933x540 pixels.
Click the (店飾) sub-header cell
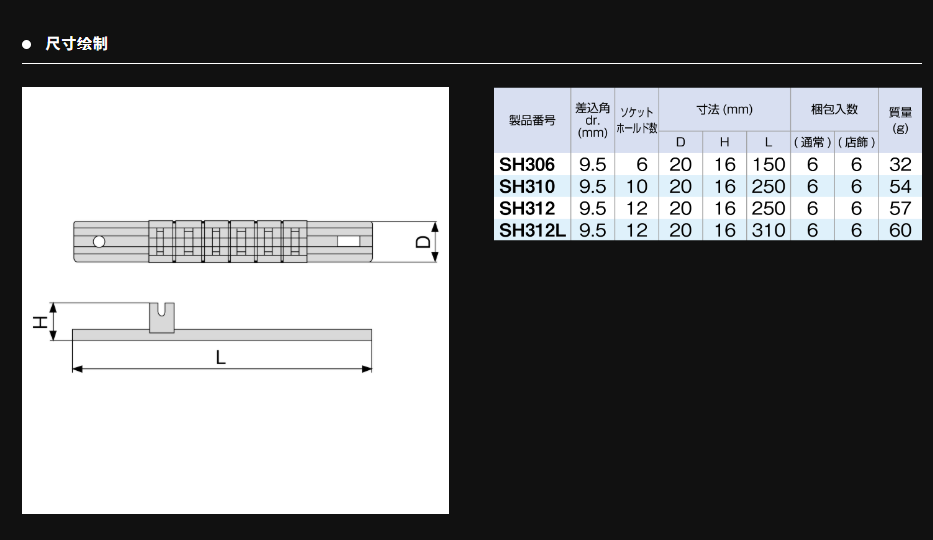856,142
